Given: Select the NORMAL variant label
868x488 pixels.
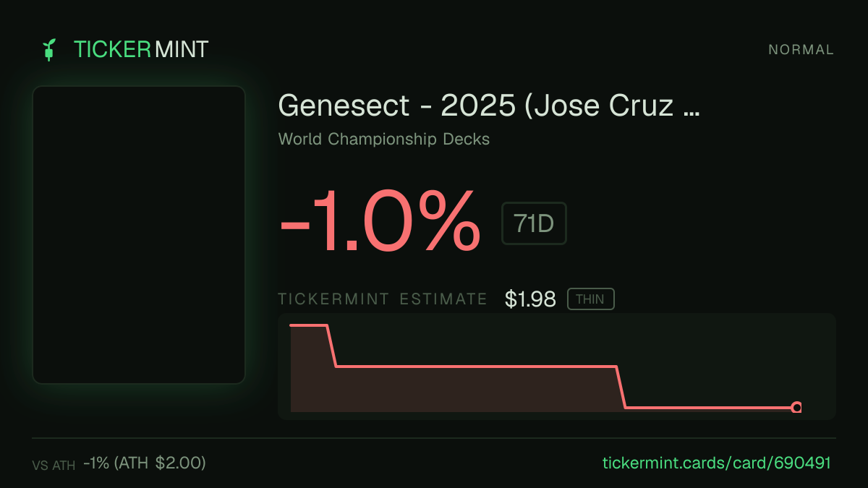Looking at the screenshot, I should (x=801, y=50).
